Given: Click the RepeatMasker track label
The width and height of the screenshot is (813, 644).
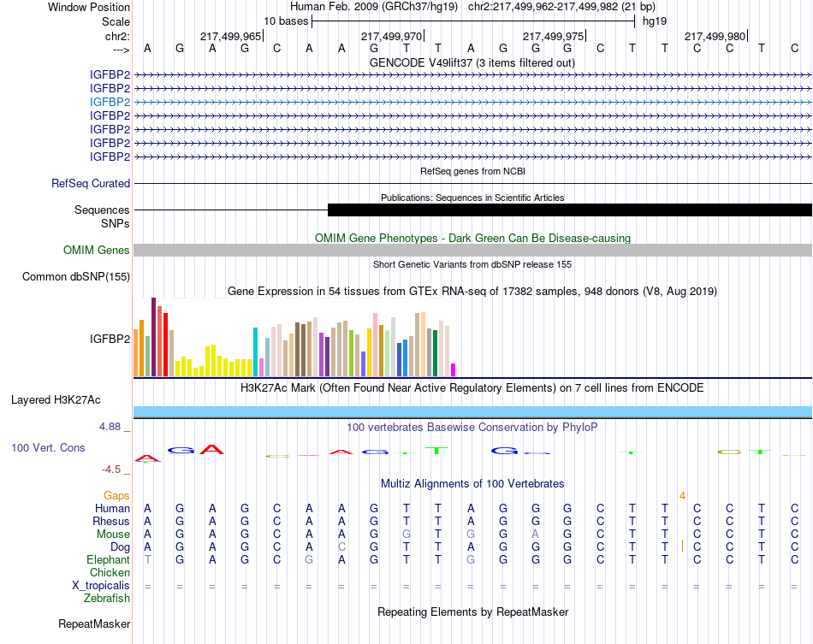Looking at the screenshot, I should (x=94, y=624).
